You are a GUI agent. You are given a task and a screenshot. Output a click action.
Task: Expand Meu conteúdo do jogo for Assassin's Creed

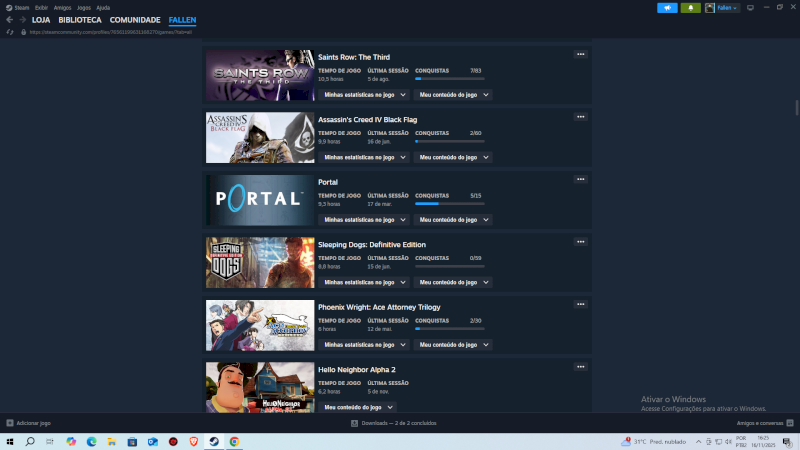coord(453,157)
